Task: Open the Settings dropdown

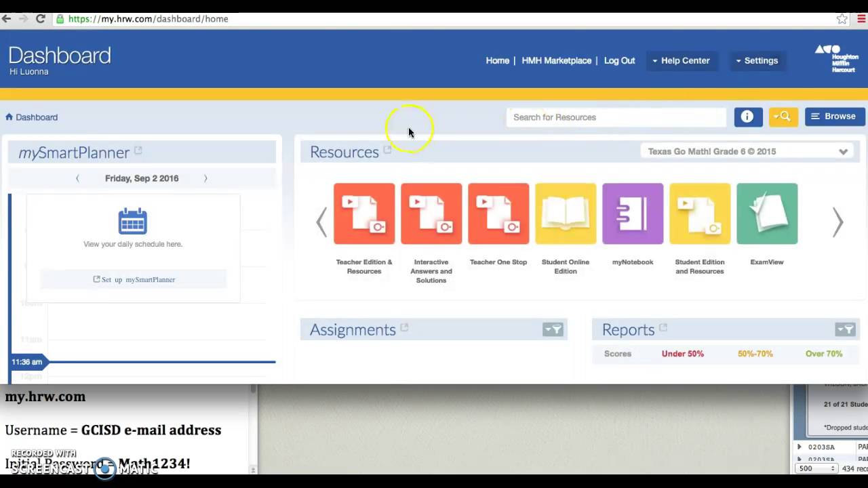Action: click(x=757, y=60)
